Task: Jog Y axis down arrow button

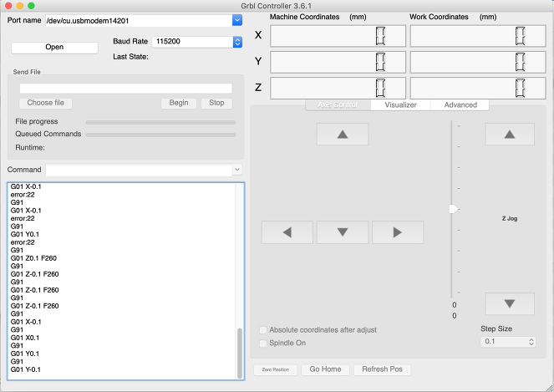Action: click(343, 232)
